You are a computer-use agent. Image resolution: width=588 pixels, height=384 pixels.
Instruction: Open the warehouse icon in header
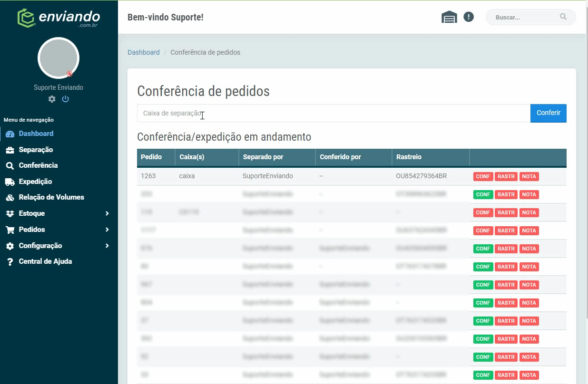click(449, 17)
